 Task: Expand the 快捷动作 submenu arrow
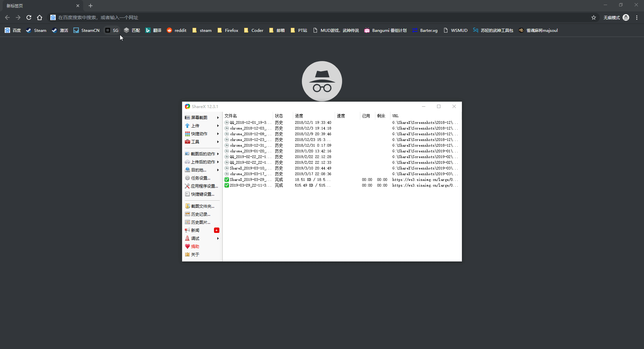tap(218, 134)
